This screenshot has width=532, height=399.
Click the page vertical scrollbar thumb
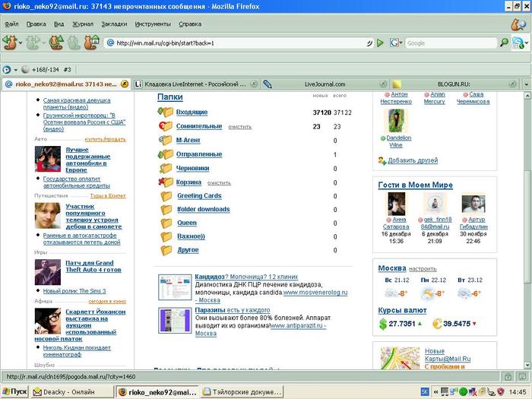(527, 226)
